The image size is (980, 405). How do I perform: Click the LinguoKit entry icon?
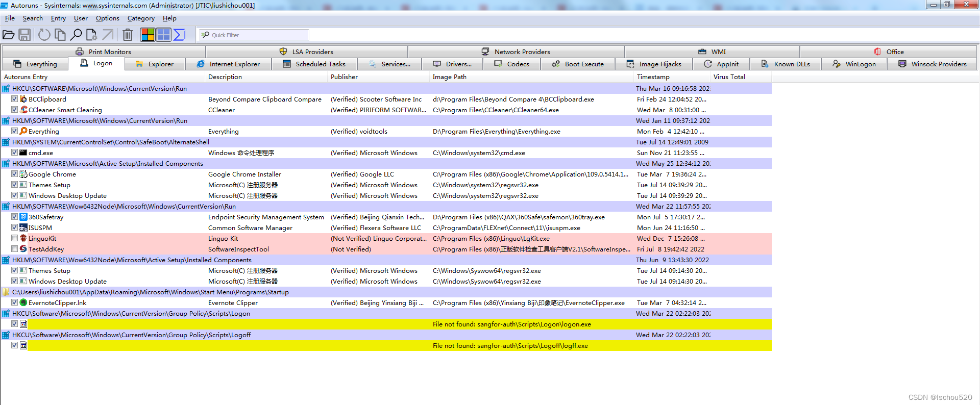click(23, 238)
